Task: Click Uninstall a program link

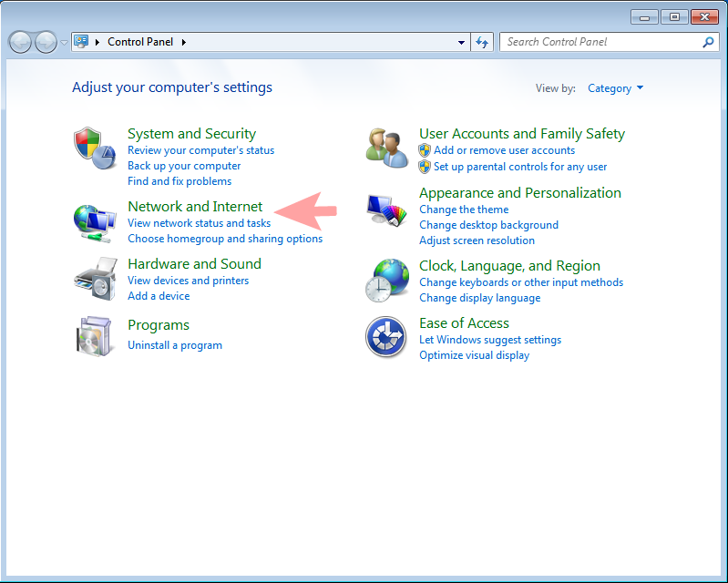Action: point(175,345)
